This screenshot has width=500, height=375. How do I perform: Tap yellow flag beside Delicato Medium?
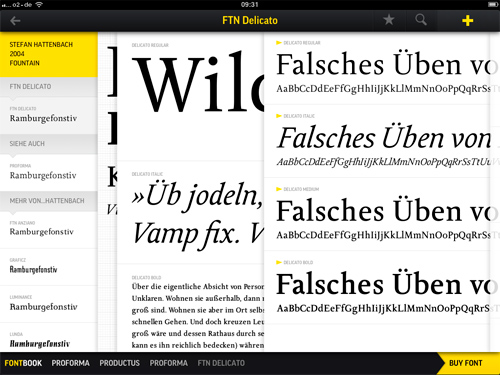click(x=279, y=189)
